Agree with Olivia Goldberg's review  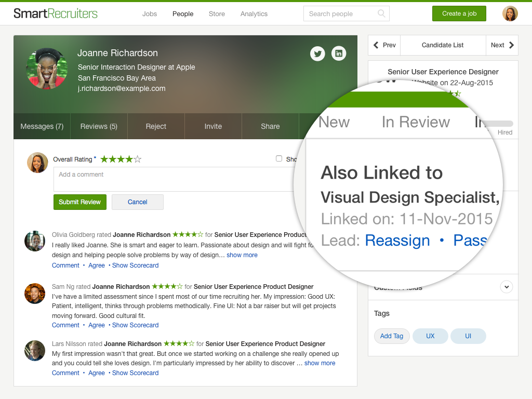tap(96, 265)
